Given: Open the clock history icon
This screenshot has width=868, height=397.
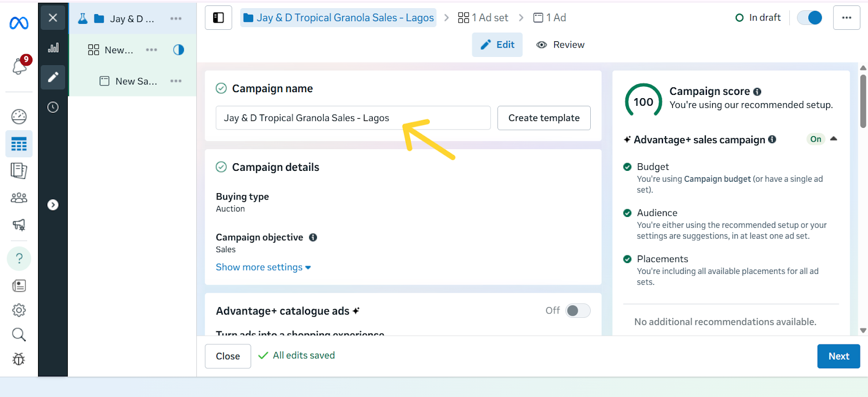Looking at the screenshot, I should point(53,107).
